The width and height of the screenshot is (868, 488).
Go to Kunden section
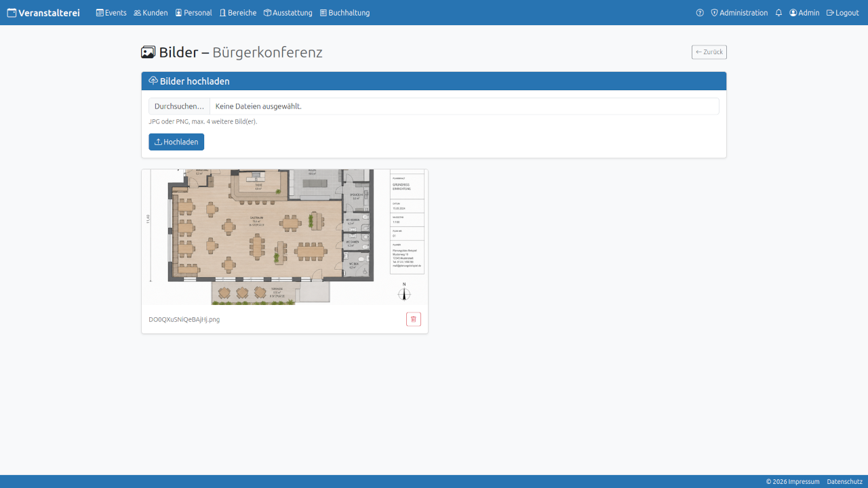(151, 13)
